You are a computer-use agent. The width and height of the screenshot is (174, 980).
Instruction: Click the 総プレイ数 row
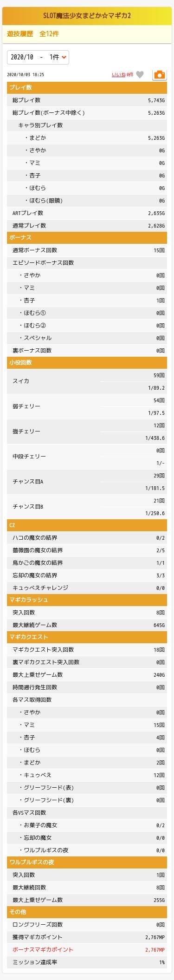pyautogui.click(x=87, y=100)
